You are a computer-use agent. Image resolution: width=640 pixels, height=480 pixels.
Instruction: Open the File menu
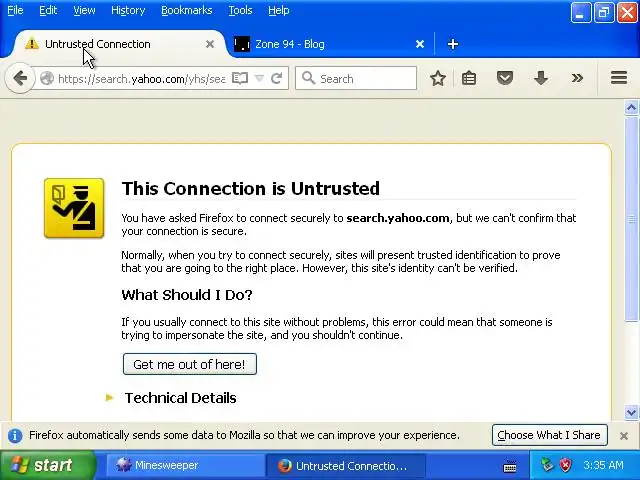(x=15, y=10)
